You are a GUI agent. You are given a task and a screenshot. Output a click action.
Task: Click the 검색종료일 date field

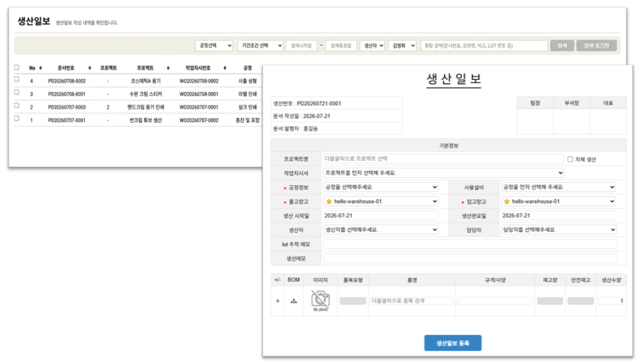[341, 46]
